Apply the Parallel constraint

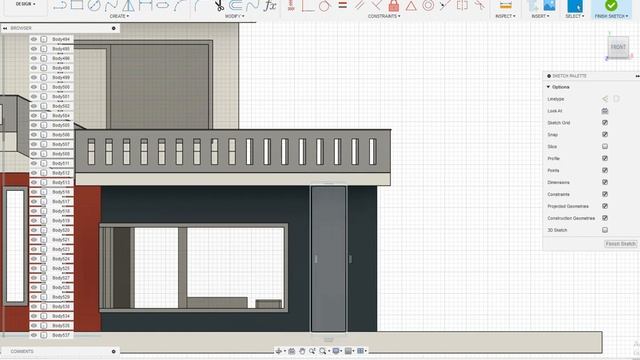359,5
